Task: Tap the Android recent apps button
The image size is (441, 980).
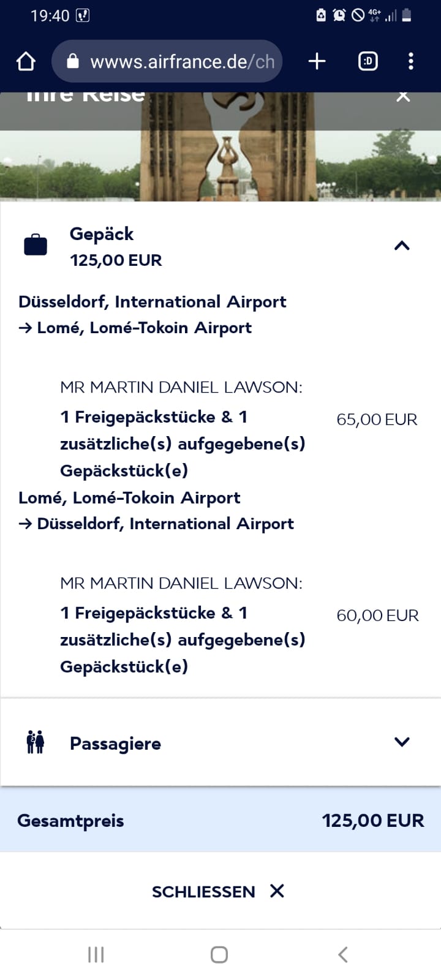Action: pos(96,954)
